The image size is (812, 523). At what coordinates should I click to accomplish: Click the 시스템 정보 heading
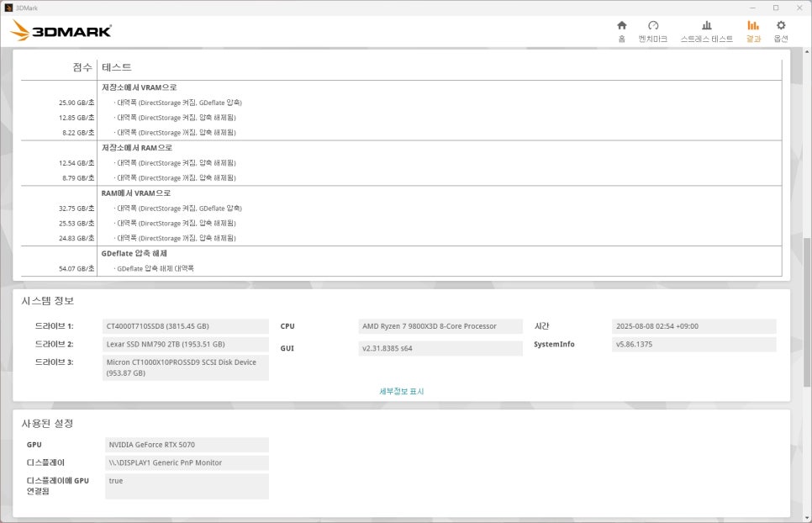48,301
